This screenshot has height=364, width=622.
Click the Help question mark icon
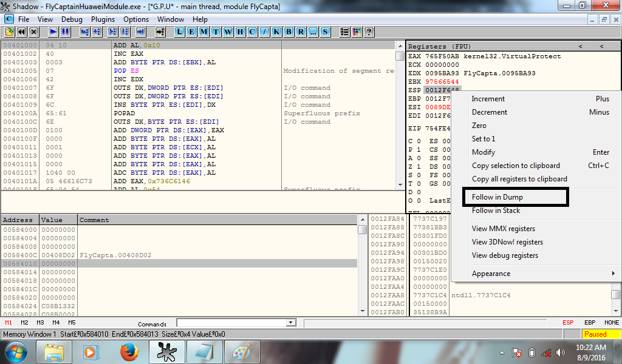tap(369, 32)
